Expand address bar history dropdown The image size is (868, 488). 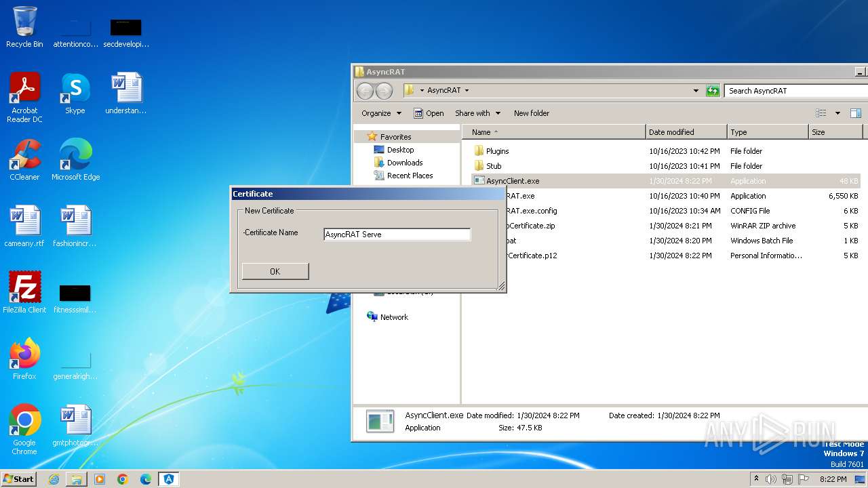coord(696,90)
